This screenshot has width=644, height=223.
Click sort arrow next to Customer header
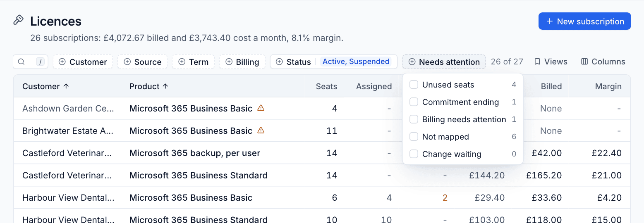click(66, 86)
